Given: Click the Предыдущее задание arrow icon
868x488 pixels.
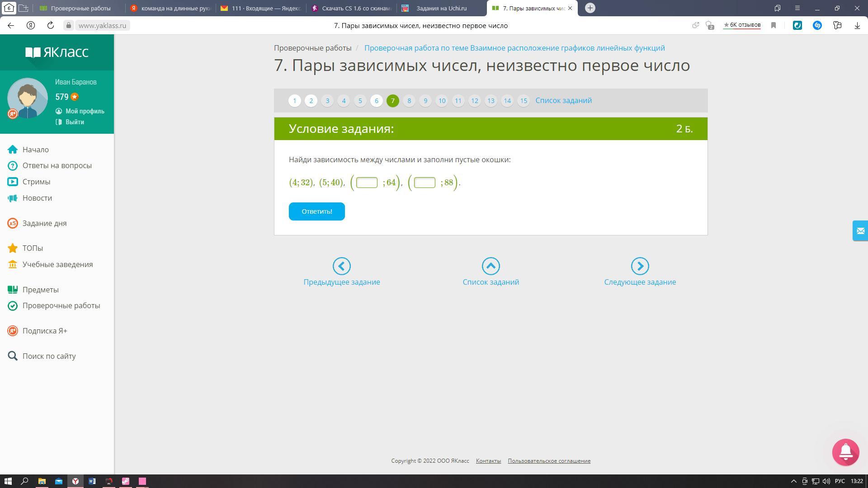Looking at the screenshot, I should click(341, 266).
